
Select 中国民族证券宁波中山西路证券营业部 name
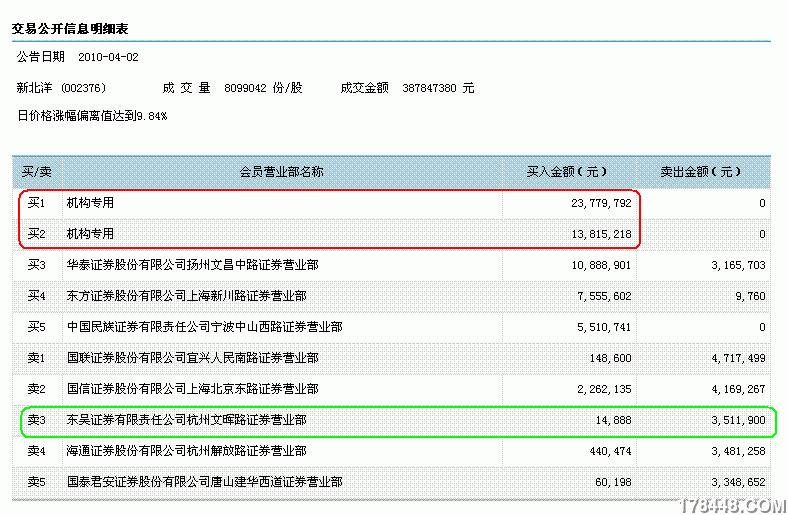[x=205, y=327]
